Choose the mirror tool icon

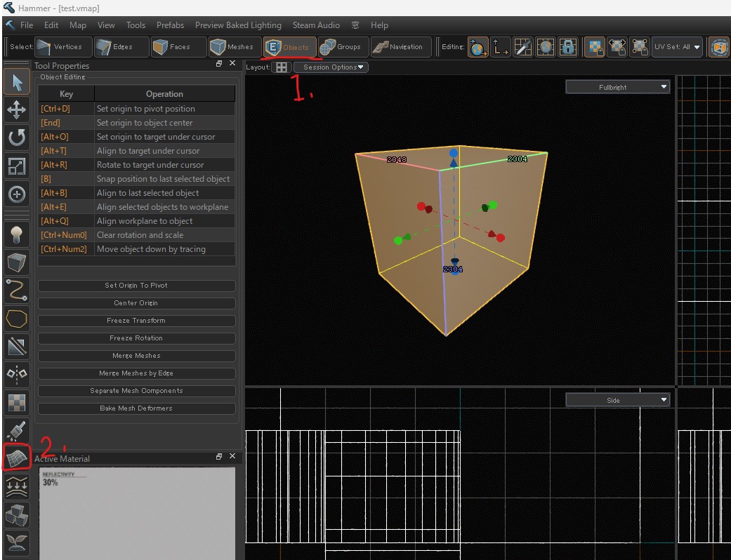point(16,373)
